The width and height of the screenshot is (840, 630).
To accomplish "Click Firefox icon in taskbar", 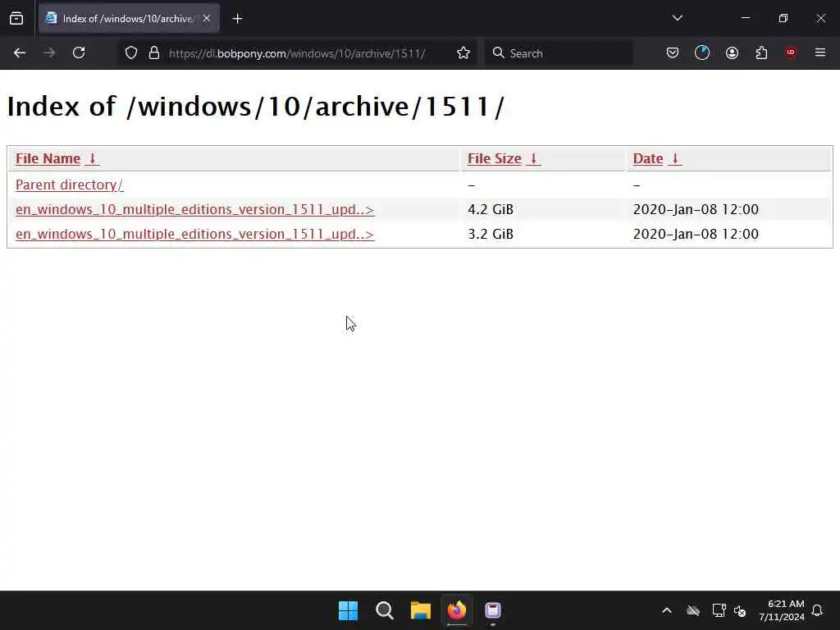I will click(x=457, y=610).
